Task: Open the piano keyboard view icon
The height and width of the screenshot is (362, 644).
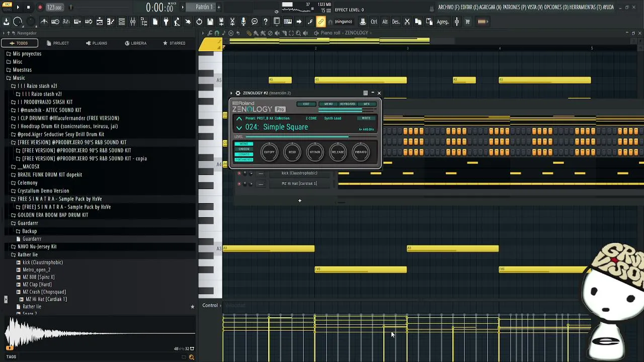Action: [x=288, y=22]
